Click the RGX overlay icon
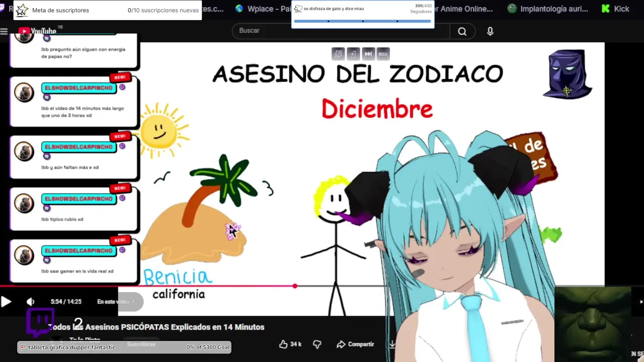This screenshot has height=362, width=644. click(383, 54)
